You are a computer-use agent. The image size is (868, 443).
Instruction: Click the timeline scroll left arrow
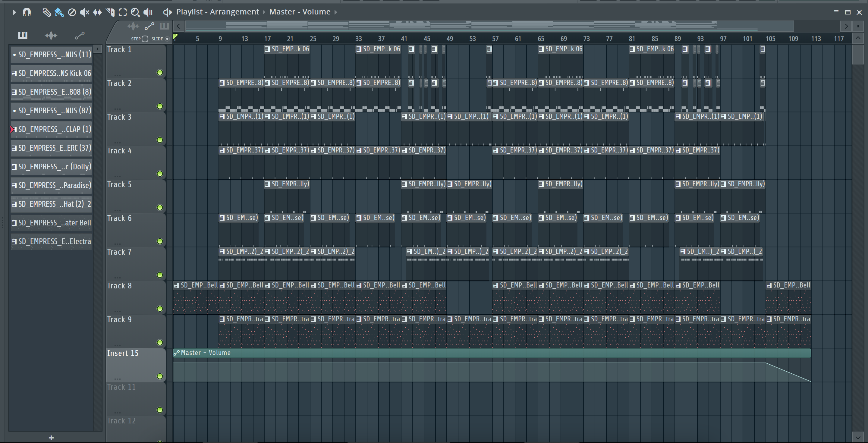(x=178, y=26)
